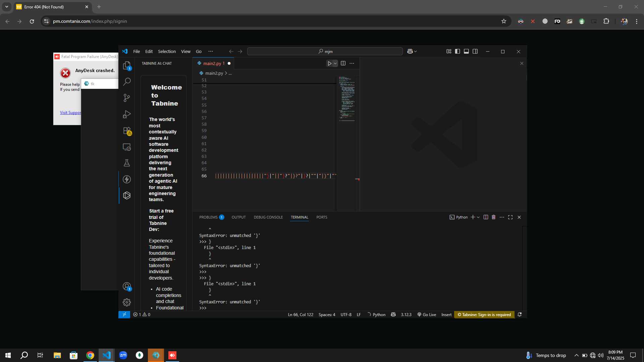
Task: Expand run button dropdown arrow
Action: 335,63
